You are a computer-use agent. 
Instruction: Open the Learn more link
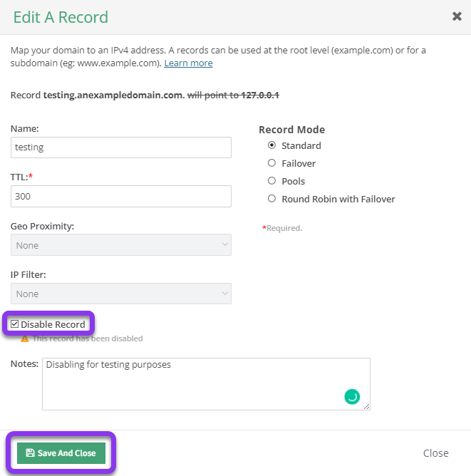(188, 63)
